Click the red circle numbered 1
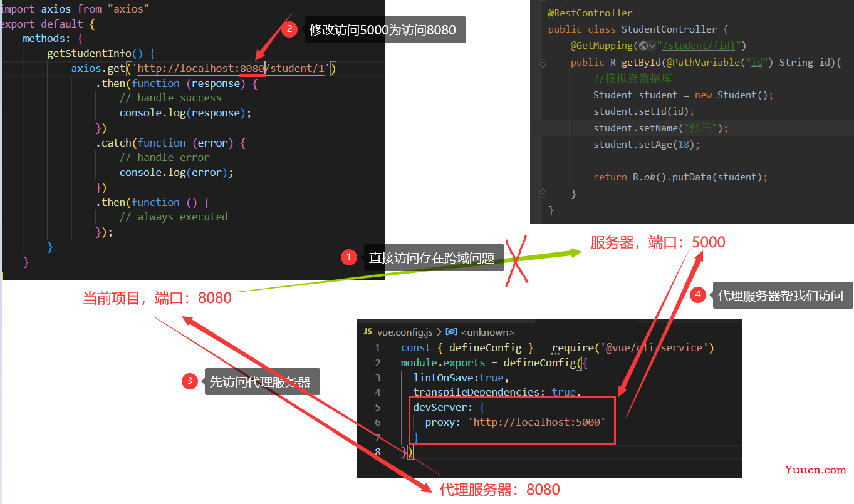The width and height of the screenshot is (854, 504). [348, 257]
